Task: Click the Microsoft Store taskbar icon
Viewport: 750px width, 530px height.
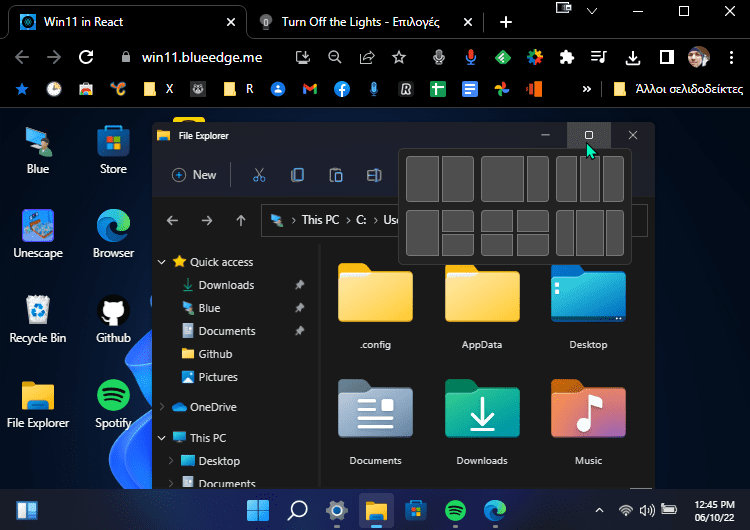Action: pos(416,510)
